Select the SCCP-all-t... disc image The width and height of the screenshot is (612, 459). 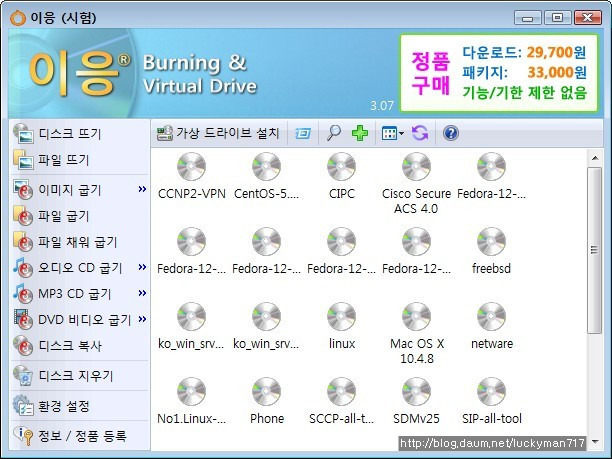pos(342,401)
